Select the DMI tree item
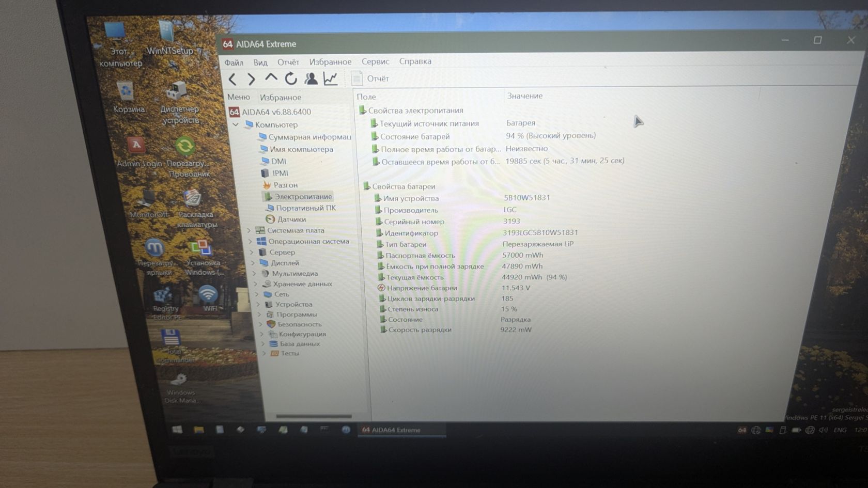 pyautogui.click(x=273, y=161)
